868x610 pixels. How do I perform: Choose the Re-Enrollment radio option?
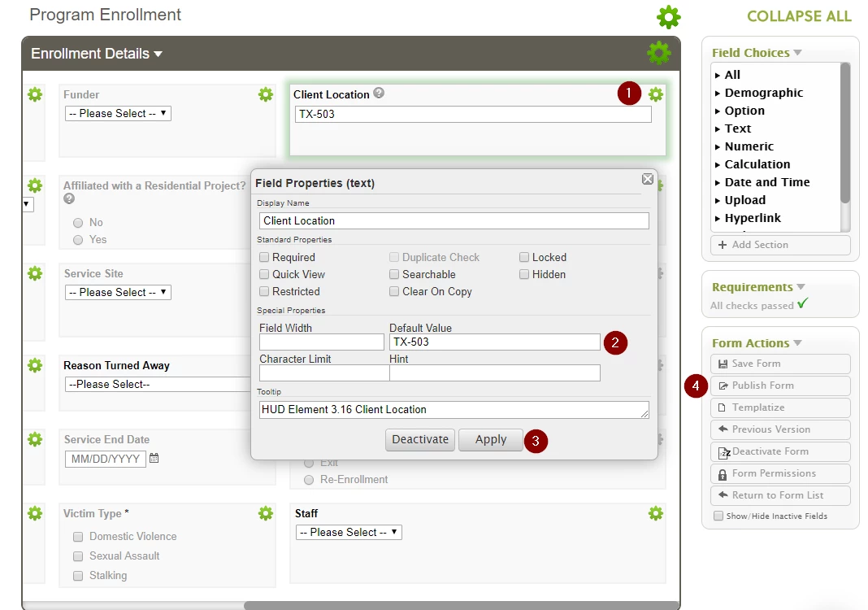(309, 480)
